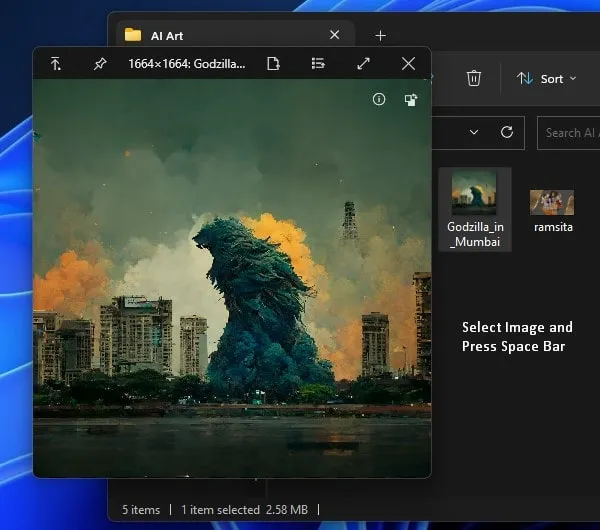Open file with default app icon
The image size is (600, 530).
pyautogui.click(x=273, y=64)
